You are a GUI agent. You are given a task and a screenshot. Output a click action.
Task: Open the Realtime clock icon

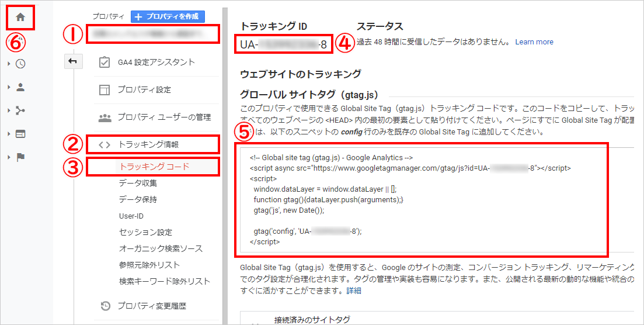coord(20,64)
